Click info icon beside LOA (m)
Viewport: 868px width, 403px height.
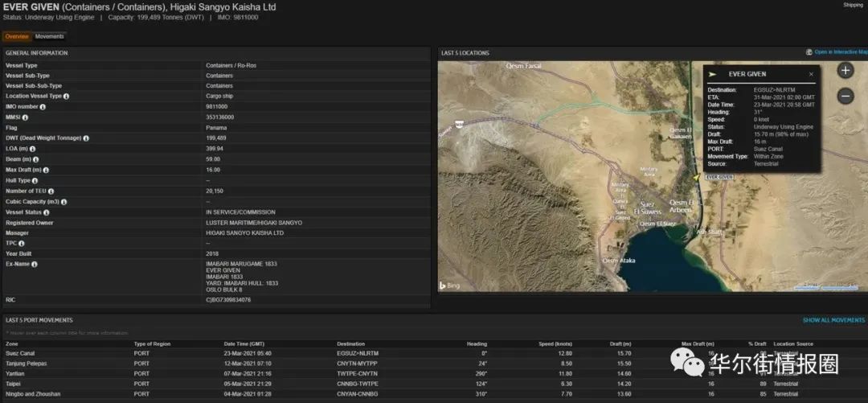(33, 149)
